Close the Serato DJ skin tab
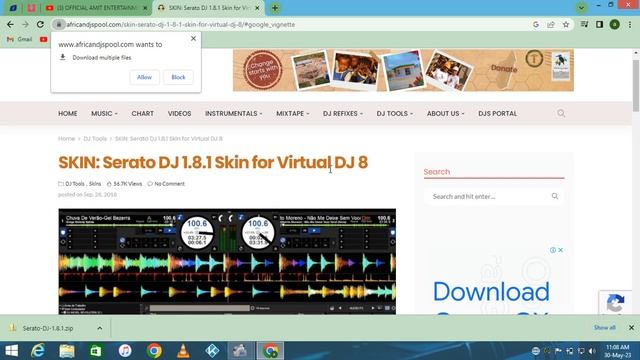640x360 pixels. [x=257, y=8]
